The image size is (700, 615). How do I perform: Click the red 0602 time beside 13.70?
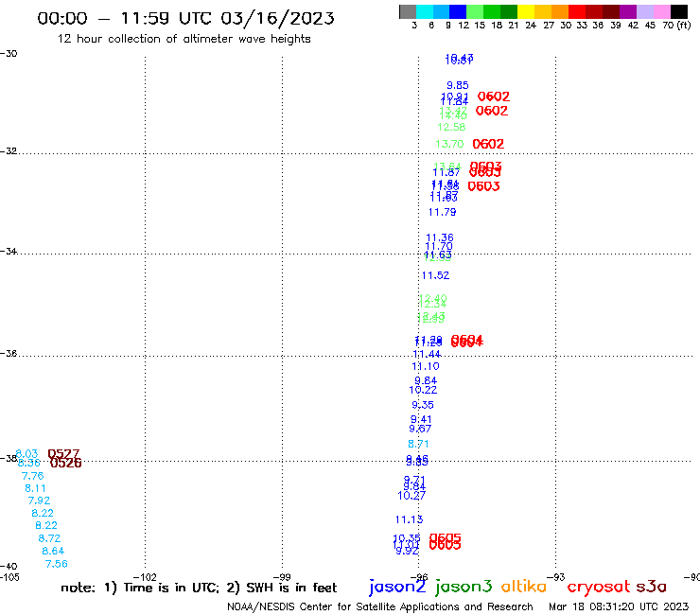pos(488,144)
